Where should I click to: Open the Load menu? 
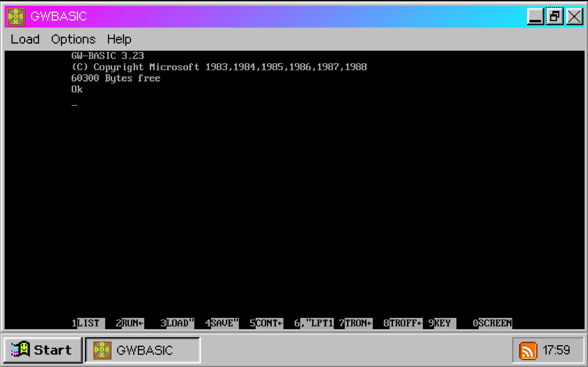click(x=25, y=39)
